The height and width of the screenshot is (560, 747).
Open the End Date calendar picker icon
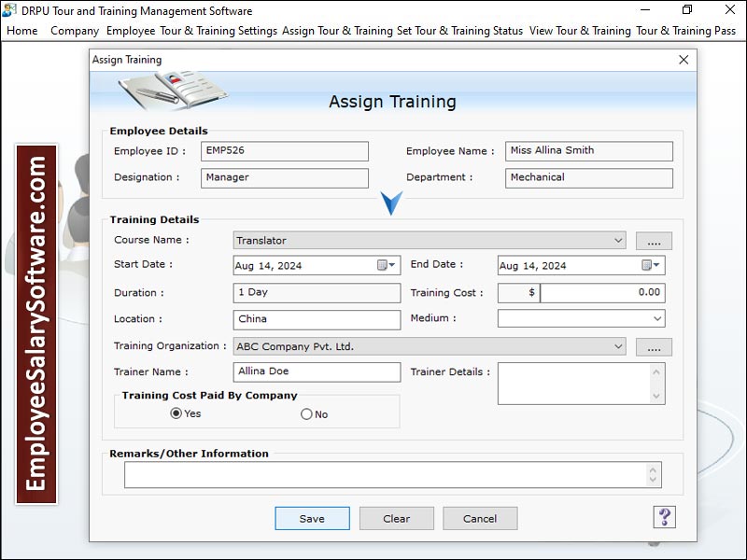point(650,265)
